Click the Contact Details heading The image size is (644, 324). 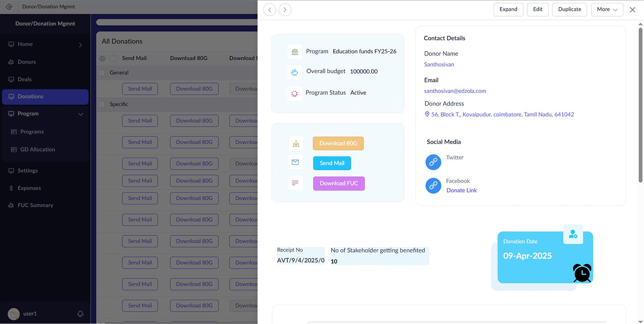[x=445, y=38]
